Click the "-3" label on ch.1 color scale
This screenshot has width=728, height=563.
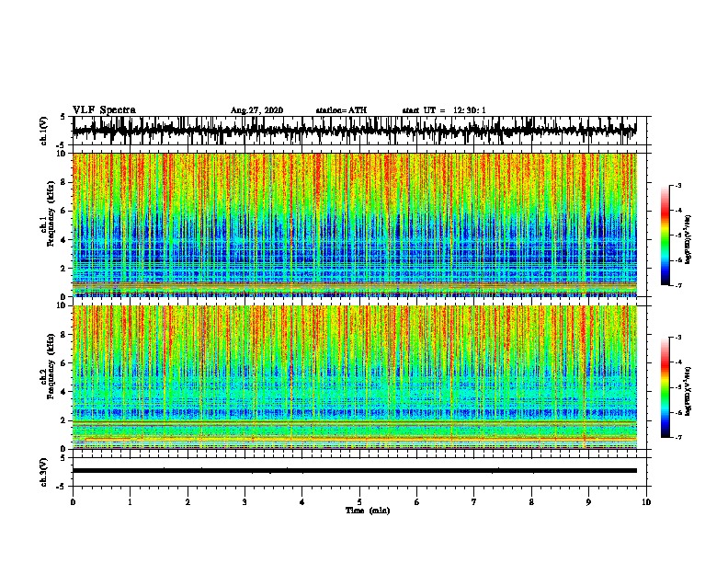[x=678, y=185]
